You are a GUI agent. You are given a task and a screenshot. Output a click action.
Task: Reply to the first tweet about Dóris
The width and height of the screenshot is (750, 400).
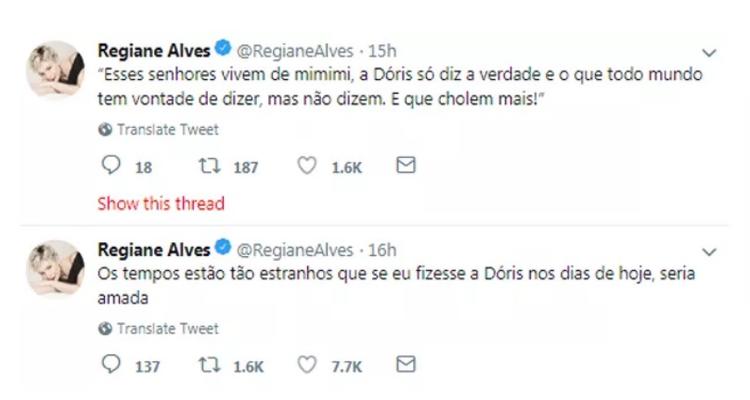tap(111, 166)
